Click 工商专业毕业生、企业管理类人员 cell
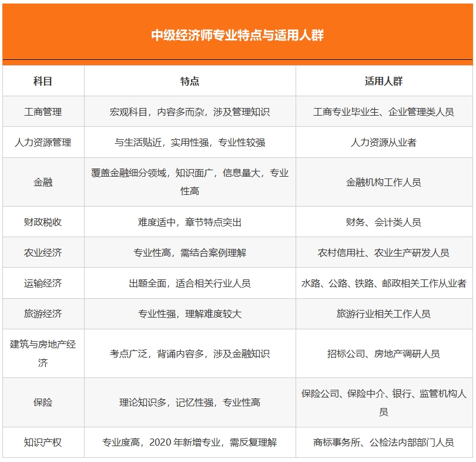Image resolution: width=476 pixels, height=462 pixels. coord(384,112)
